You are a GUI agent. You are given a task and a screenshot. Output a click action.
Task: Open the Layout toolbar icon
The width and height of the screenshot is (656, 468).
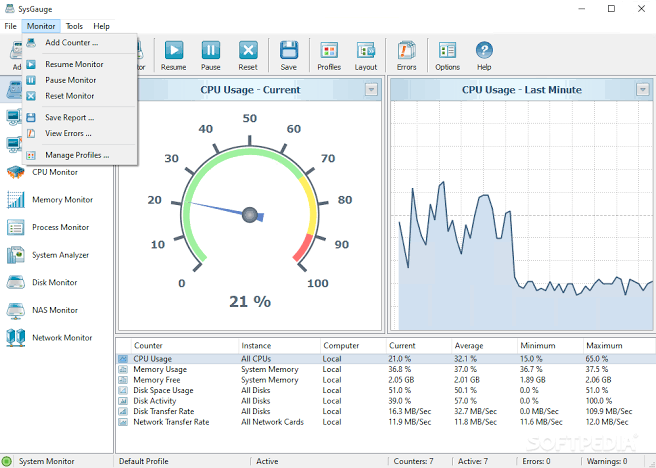pyautogui.click(x=366, y=51)
